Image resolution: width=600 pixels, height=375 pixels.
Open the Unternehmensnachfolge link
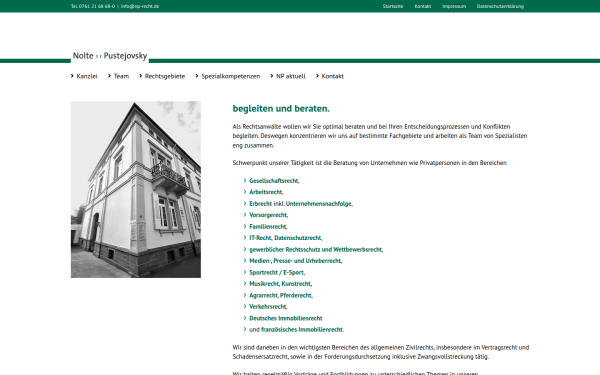319,204
